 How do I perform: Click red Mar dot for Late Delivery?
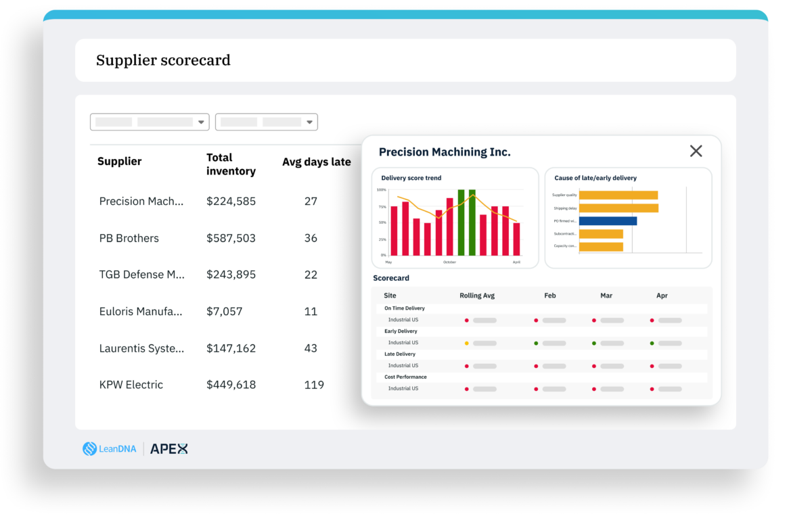(594, 366)
